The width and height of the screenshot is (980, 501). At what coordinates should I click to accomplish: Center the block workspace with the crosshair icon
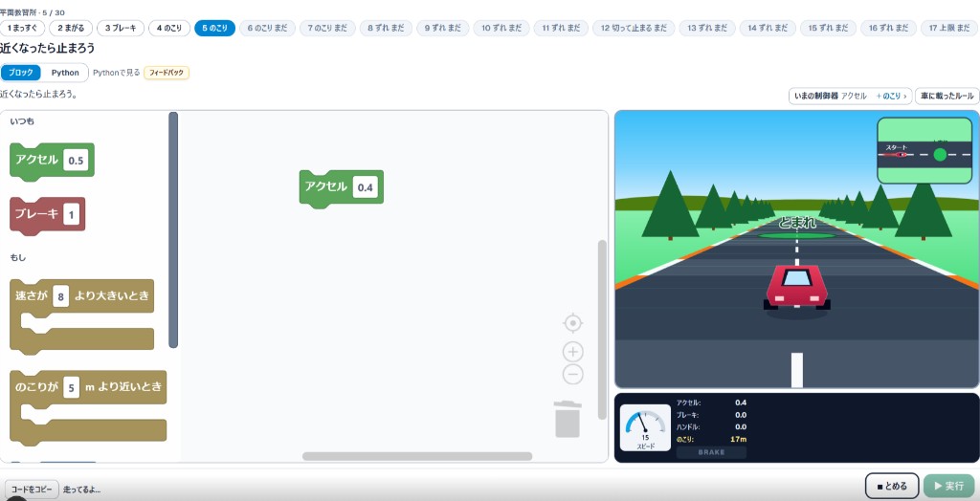(x=572, y=323)
